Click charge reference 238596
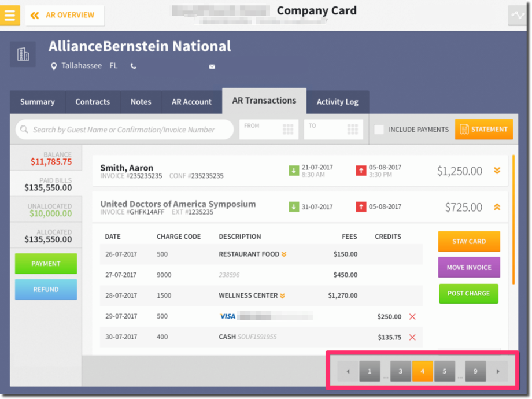532x399 pixels. (229, 275)
